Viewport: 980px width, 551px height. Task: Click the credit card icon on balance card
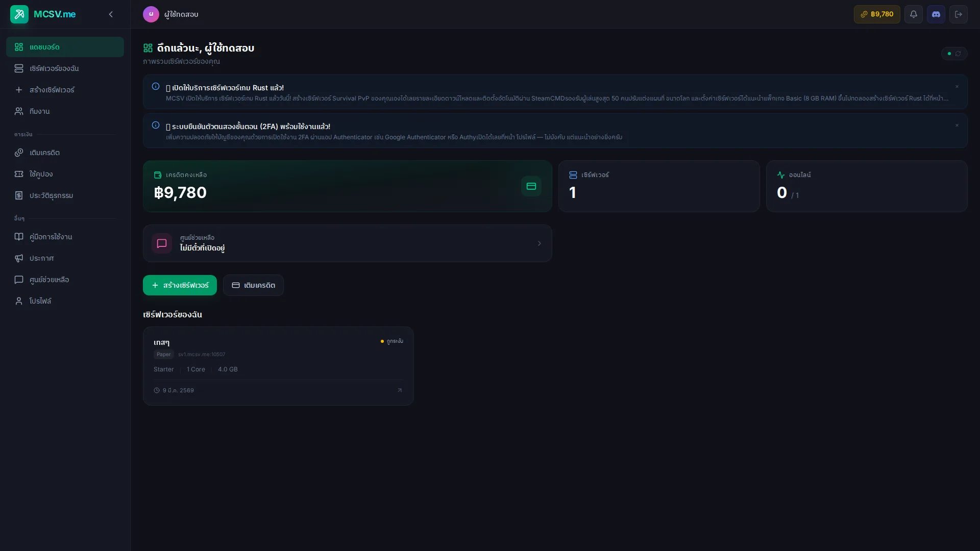click(531, 186)
